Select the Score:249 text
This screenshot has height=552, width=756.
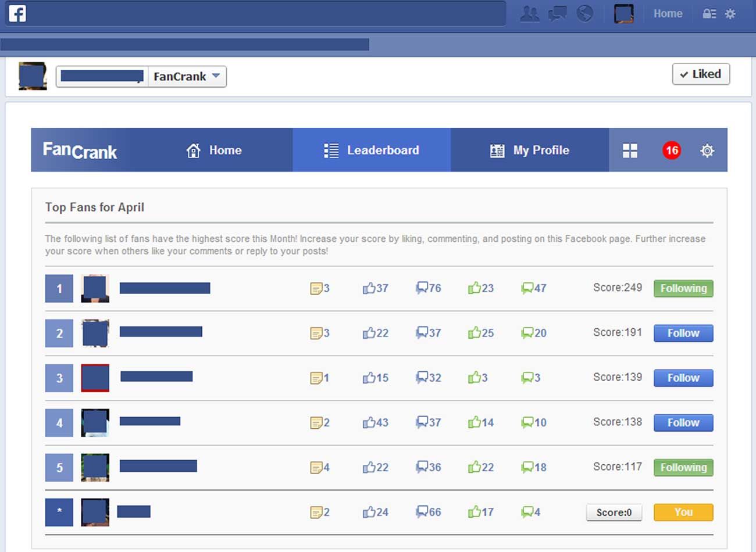[618, 288]
